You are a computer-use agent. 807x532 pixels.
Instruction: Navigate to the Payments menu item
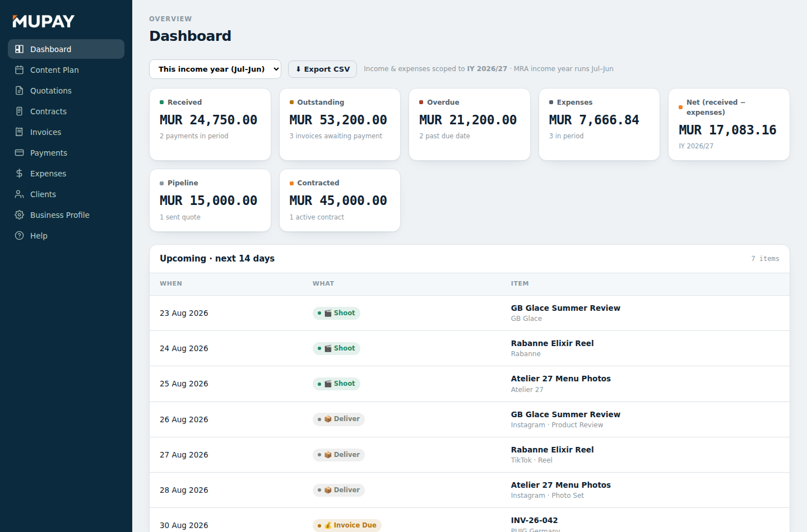pos(66,153)
